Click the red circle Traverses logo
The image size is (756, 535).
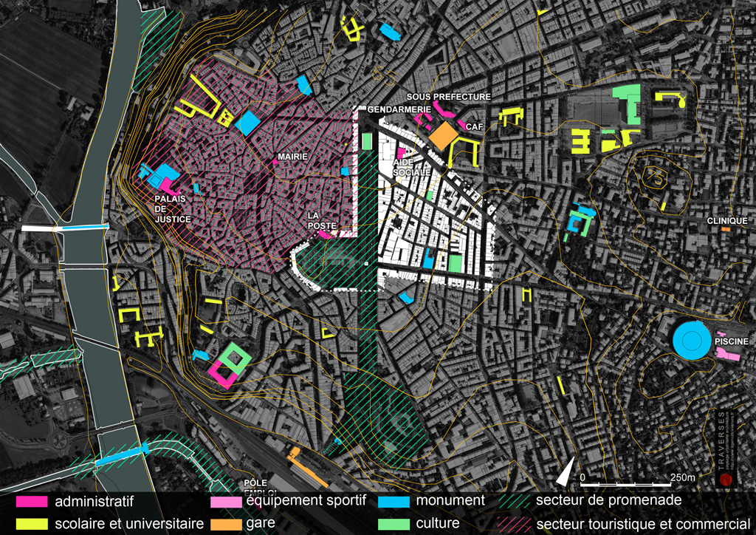[x=726, y=480]
